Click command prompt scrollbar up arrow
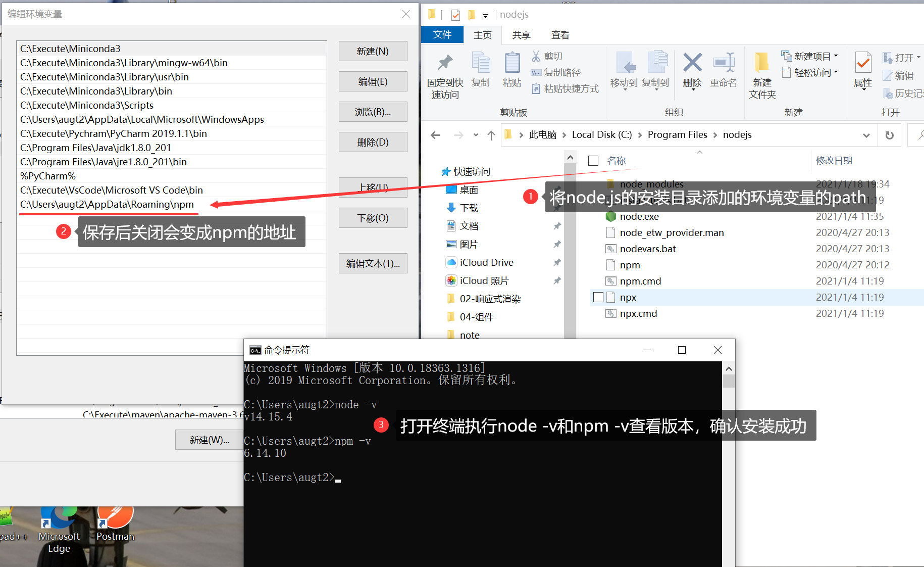The height and width of the screenshot is (567, 924). click(729, 368)
